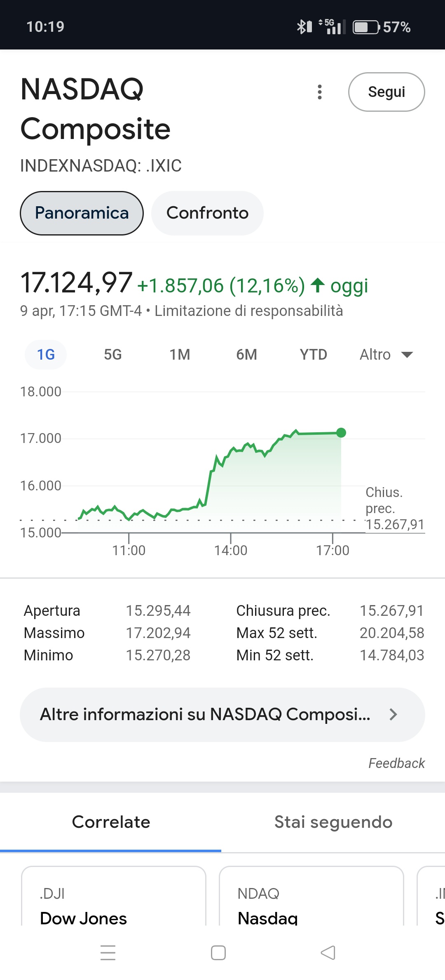Open Altre informazioni su NASDAQ Composite chevron
This screenshot has width=445, height=980.
point(222,715)
